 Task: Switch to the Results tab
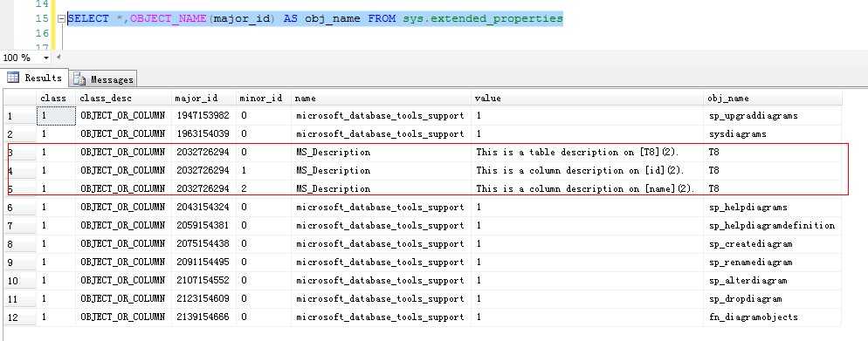[35, 78]
